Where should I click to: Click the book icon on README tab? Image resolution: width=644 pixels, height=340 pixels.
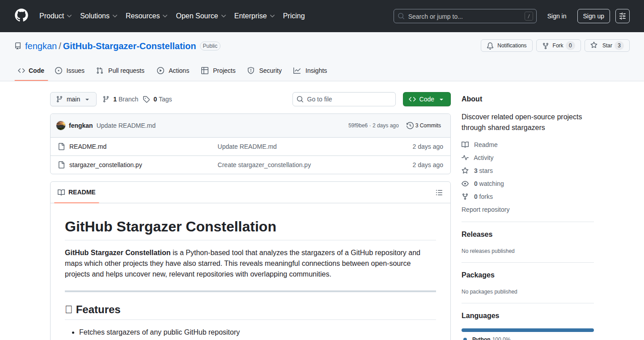[61, 193]
